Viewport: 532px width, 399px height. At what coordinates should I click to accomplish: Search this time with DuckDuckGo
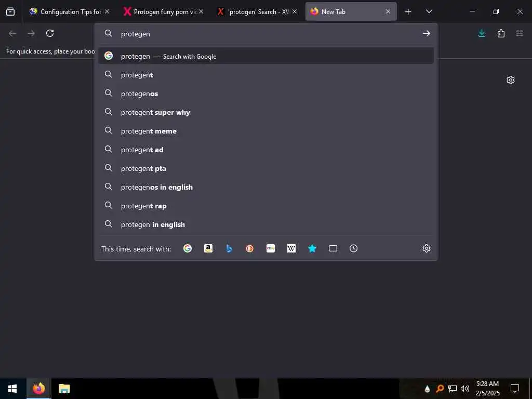[250, 248]
